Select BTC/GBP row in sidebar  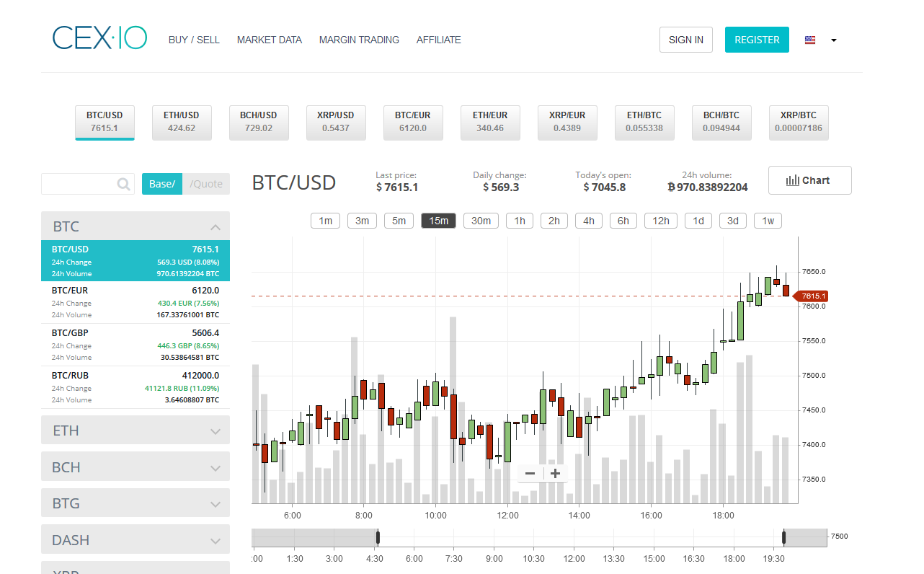(136, 345)
